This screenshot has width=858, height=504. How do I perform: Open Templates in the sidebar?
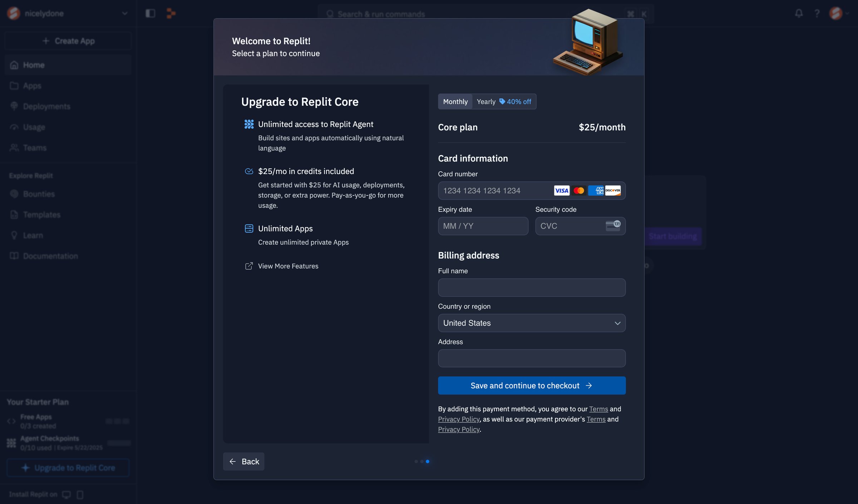68,215
